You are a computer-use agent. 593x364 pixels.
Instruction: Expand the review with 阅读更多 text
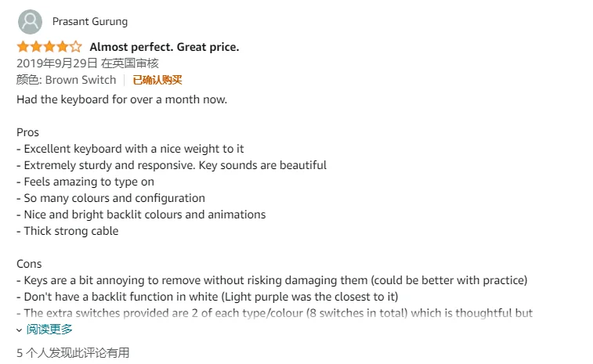49,330
